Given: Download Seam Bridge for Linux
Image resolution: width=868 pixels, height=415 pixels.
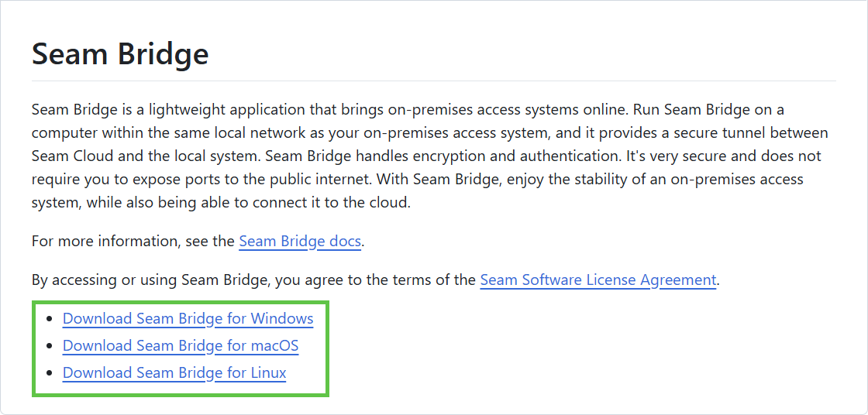Looking at the screenshot, I should 174,373.
